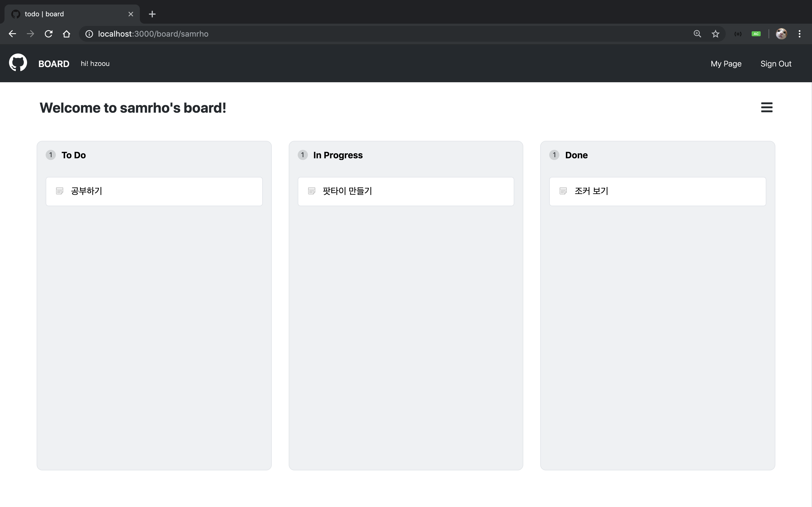This screenshot has height=507, width=812.
Task: Click the Chrome profile avatar
Action: point(781,34)
